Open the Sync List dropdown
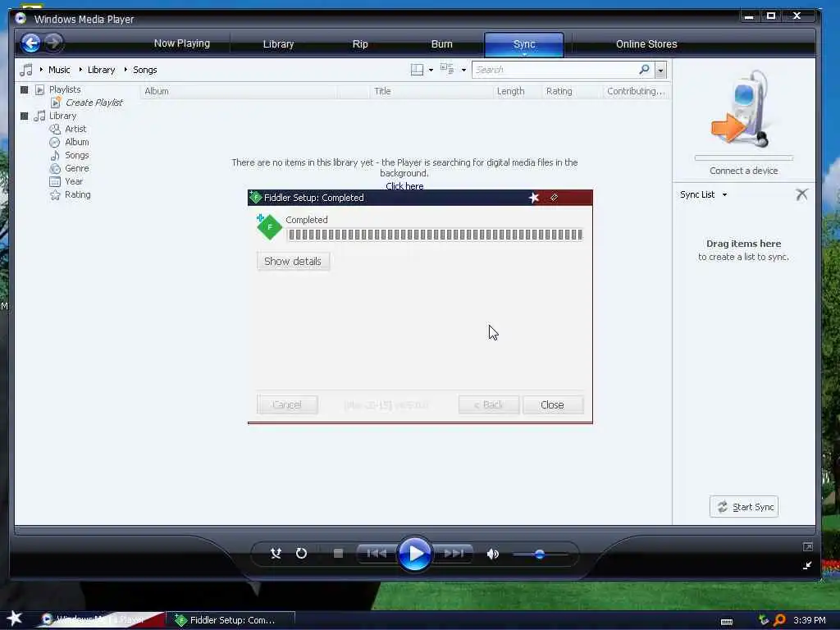The height and width of the screenshot is (630, 840). (703, 194)
